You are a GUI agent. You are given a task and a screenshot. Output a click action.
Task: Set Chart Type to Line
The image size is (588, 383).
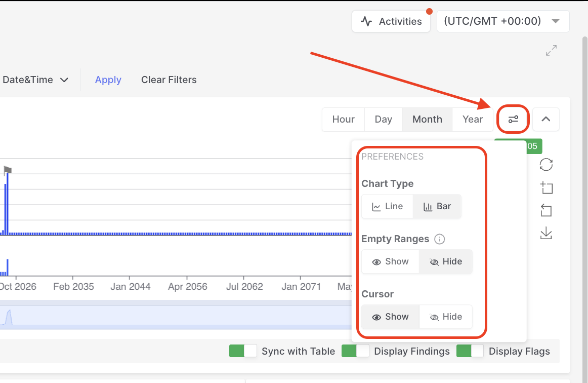(388, 207)
